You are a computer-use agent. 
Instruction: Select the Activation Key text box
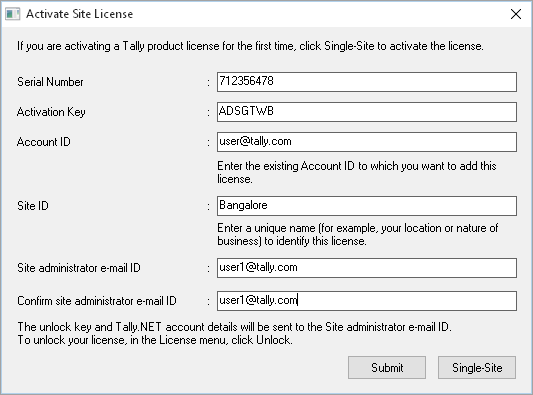tap(367, 112)
